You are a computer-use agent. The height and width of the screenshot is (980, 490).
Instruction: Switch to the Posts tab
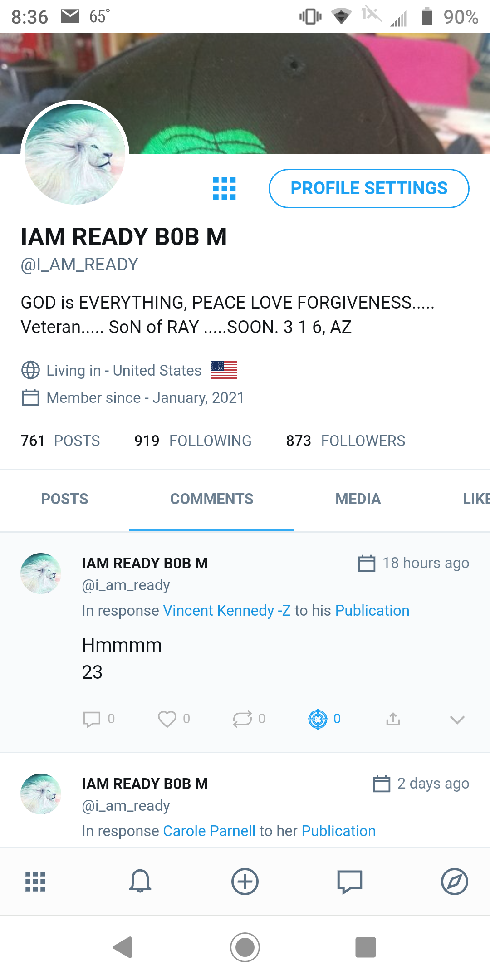(x=65, y=499)
